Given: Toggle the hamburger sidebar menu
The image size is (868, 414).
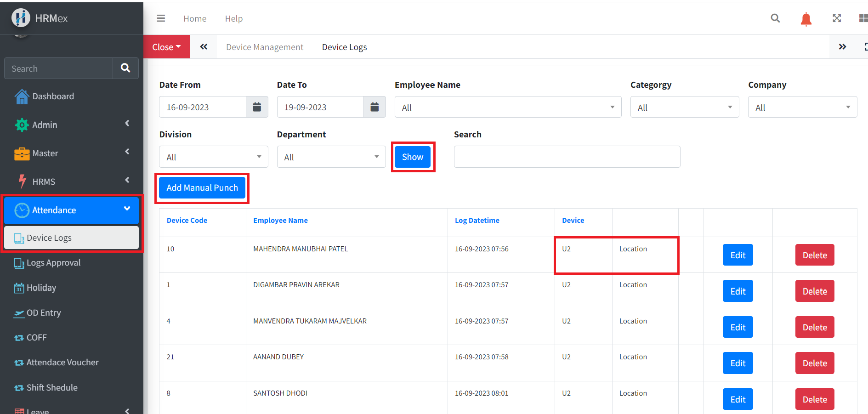Looking at the screenshot, I should [x=161, y=18].
